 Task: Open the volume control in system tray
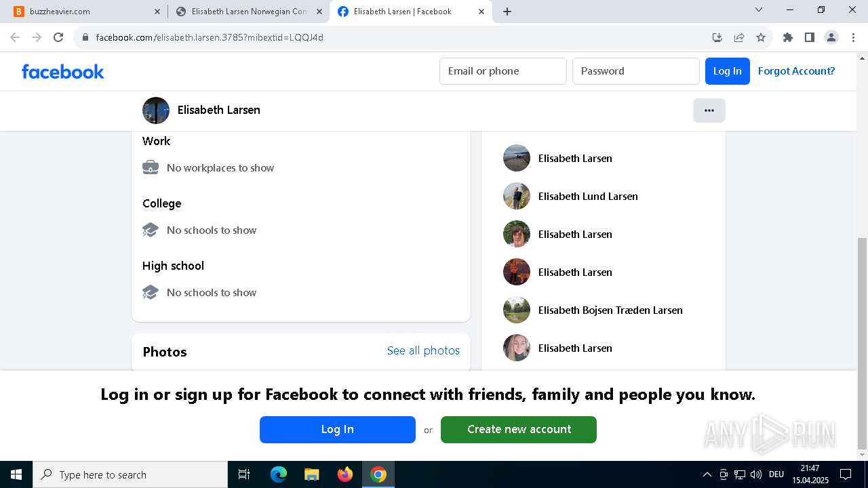[756, 474]
